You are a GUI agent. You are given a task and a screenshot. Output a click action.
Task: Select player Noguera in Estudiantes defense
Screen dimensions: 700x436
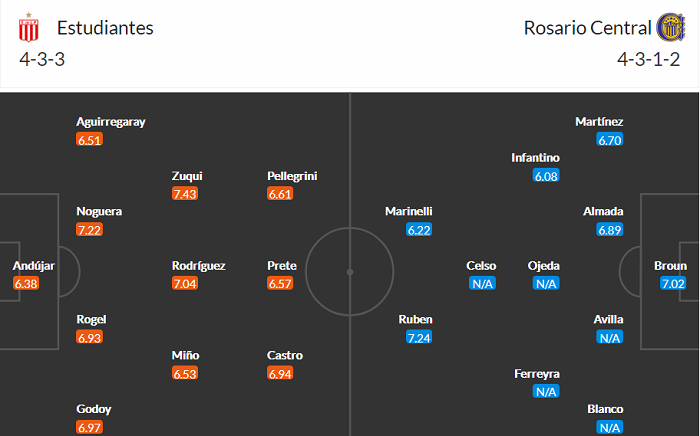(x=99, y=212)
